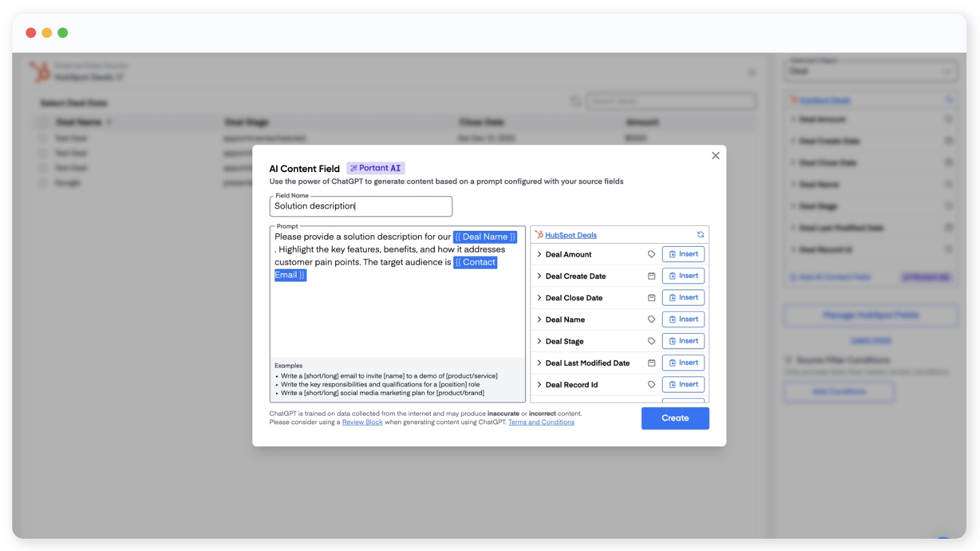
Task: Insert the Deal Name field into prompt
Action: 683,320
